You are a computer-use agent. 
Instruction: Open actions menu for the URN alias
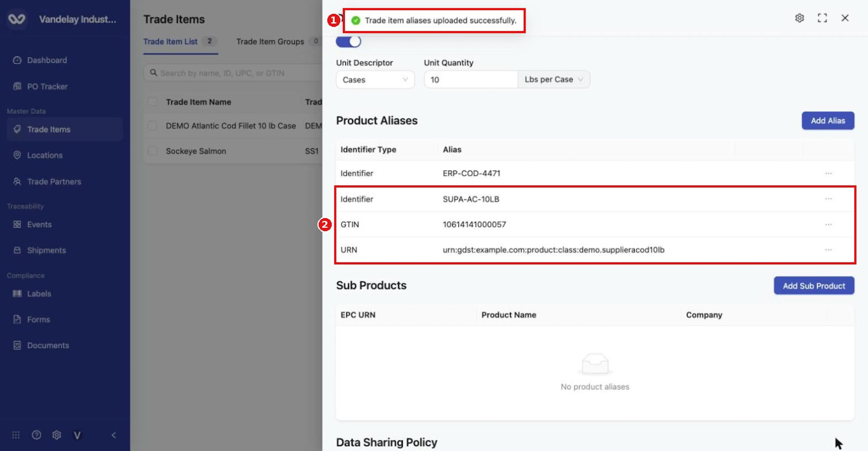click(828, 250)
